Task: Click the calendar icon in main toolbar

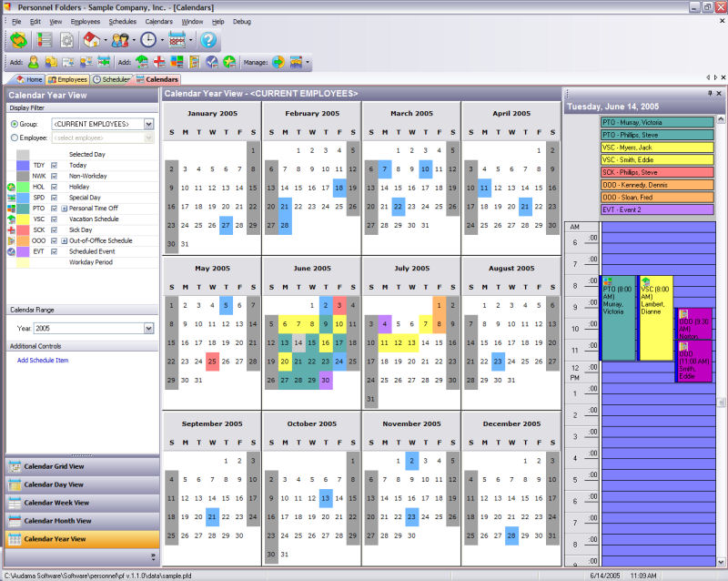Action: tap(177, 40)
